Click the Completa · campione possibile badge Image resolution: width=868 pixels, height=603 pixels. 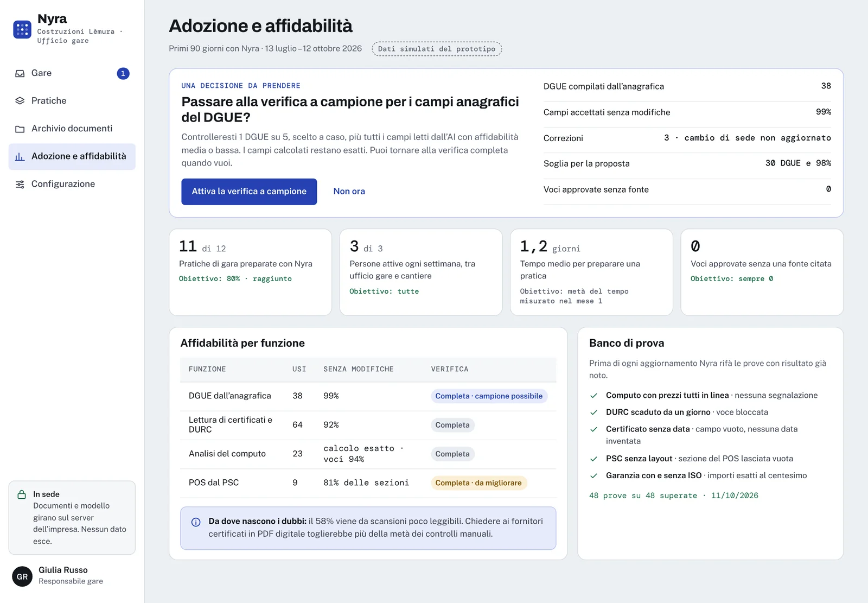click(489, 396)
